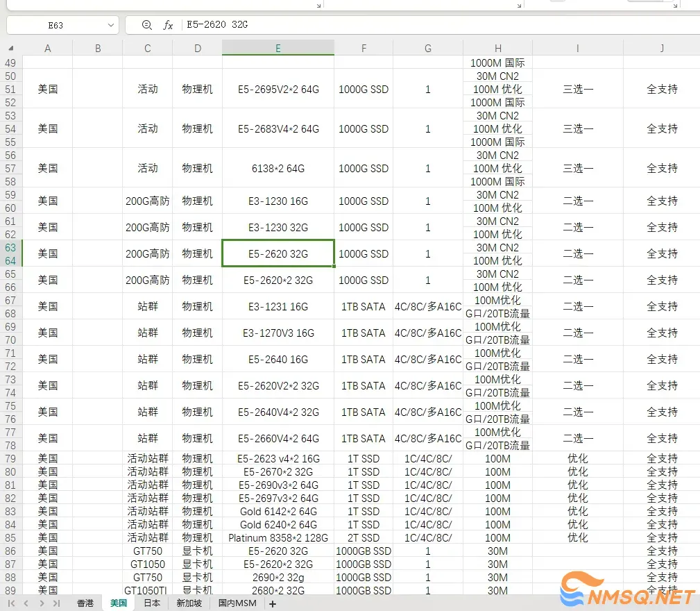Click the next sheet arrow

pos(42,603)
